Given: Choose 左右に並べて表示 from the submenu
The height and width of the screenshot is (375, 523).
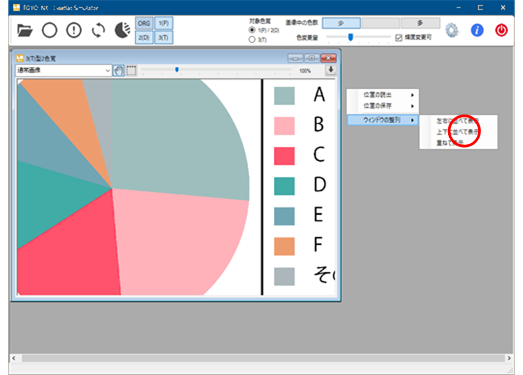Looking at the screenshot, I should click(458, 121).
